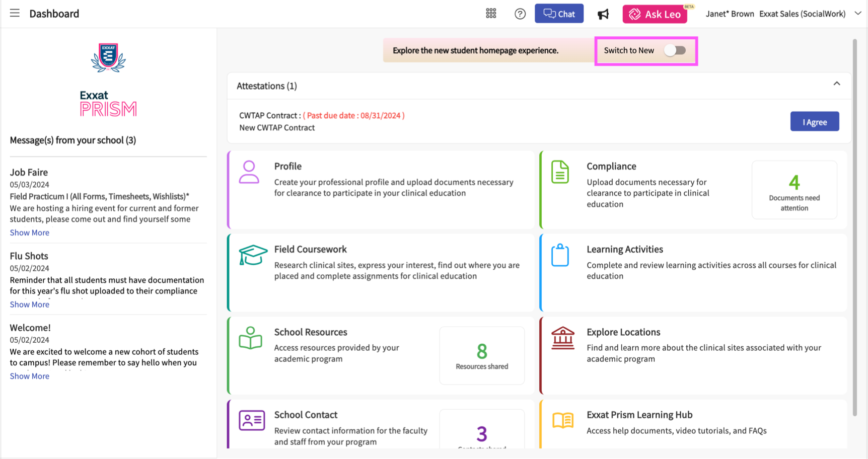Click the dashboard vertical scrollbar
The height and width of the screenshot is (459, 868).
[854, 226]
